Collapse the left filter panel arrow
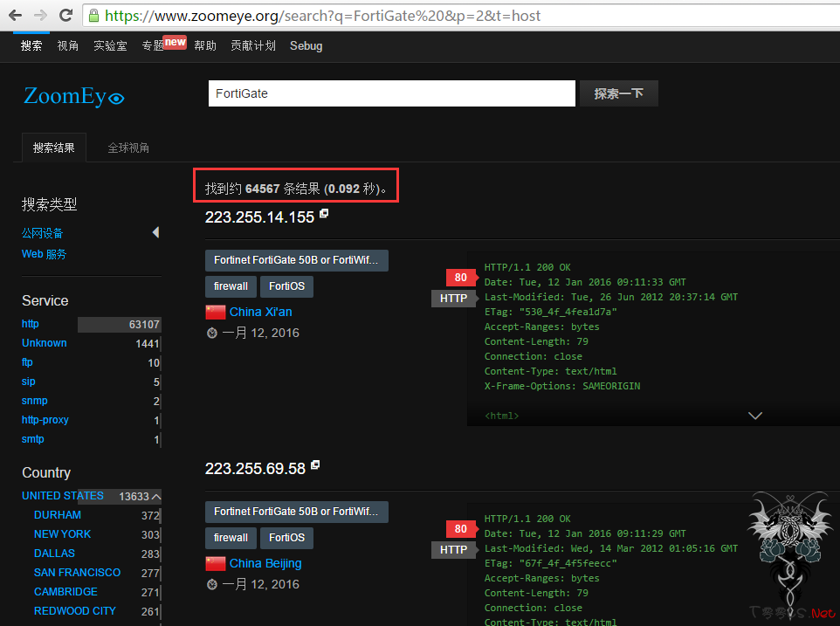 tap(155, 232)
